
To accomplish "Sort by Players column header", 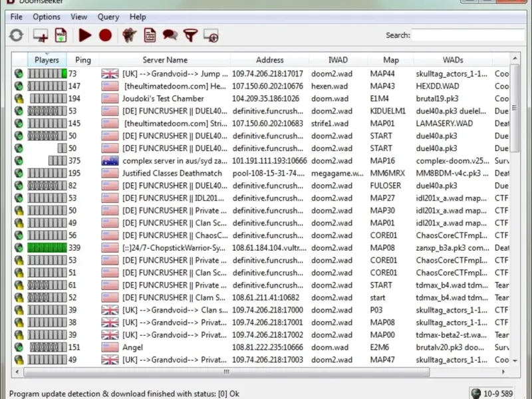I will click(47, 60).
